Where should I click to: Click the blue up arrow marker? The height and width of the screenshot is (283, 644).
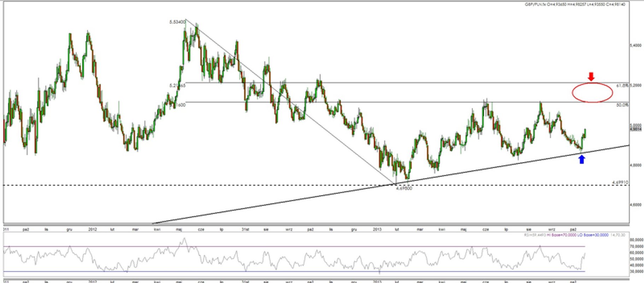coord(581,160)
